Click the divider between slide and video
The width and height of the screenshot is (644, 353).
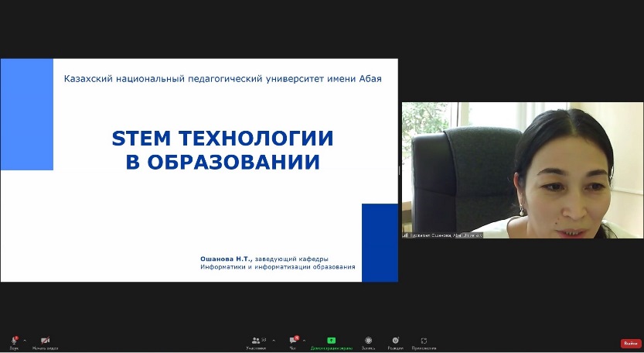pyautogui.click(x=400, y=170)
